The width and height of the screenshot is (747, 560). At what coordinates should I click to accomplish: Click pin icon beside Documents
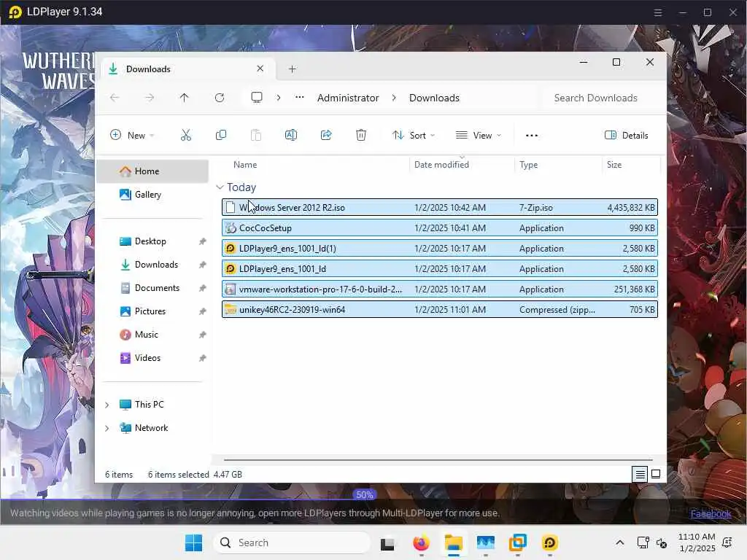(x=203, y=288)
